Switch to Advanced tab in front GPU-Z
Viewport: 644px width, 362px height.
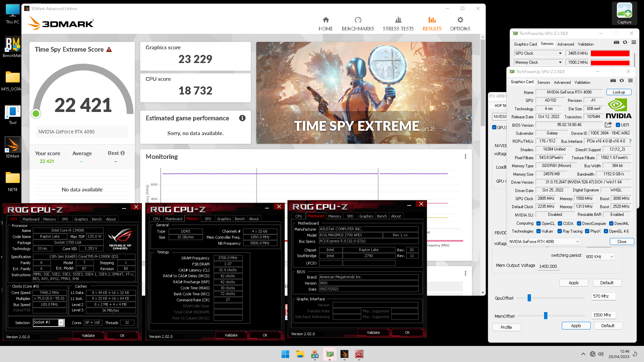(562, 82)
